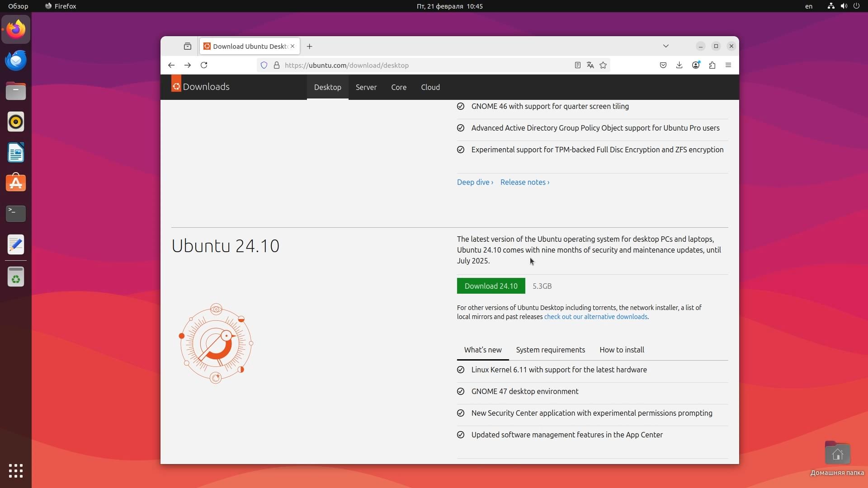Open the Firefox hamburger application menu

tap(728, 65)
